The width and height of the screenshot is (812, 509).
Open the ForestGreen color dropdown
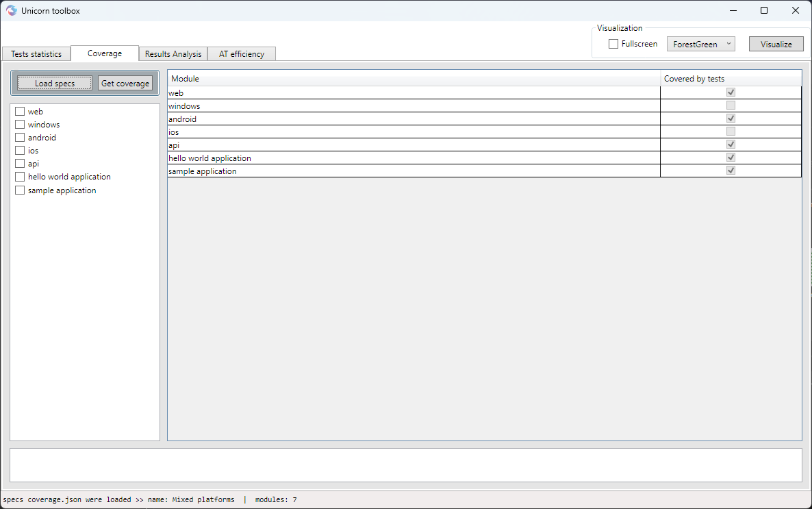tap(700, 44)
